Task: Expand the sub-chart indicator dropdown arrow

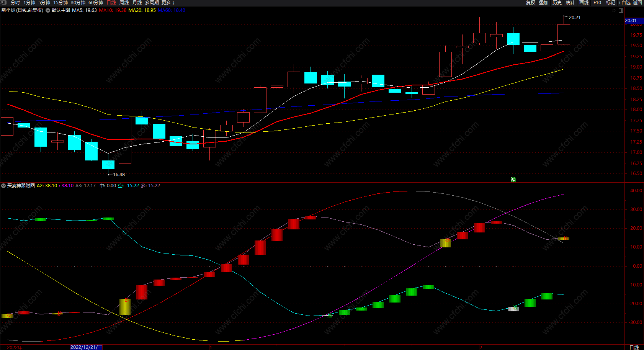Action: pyautogui.click(x=3, y=186)
